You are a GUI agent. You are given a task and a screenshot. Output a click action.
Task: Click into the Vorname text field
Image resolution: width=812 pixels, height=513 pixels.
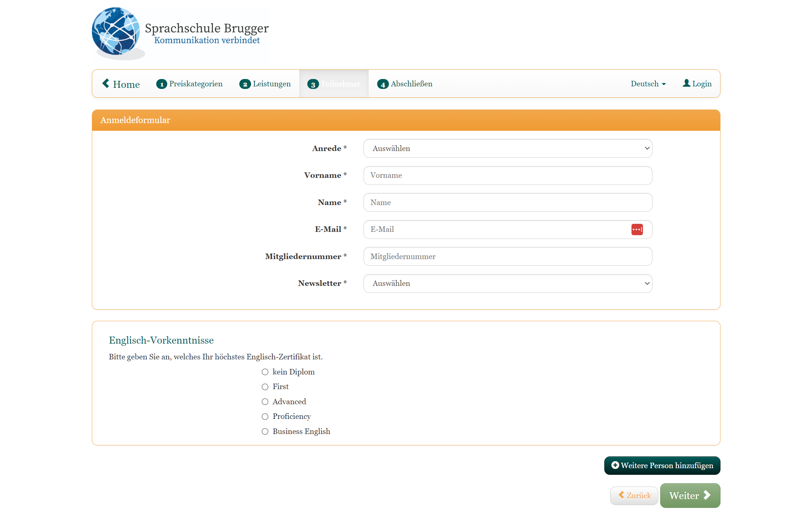coord(508,175)
